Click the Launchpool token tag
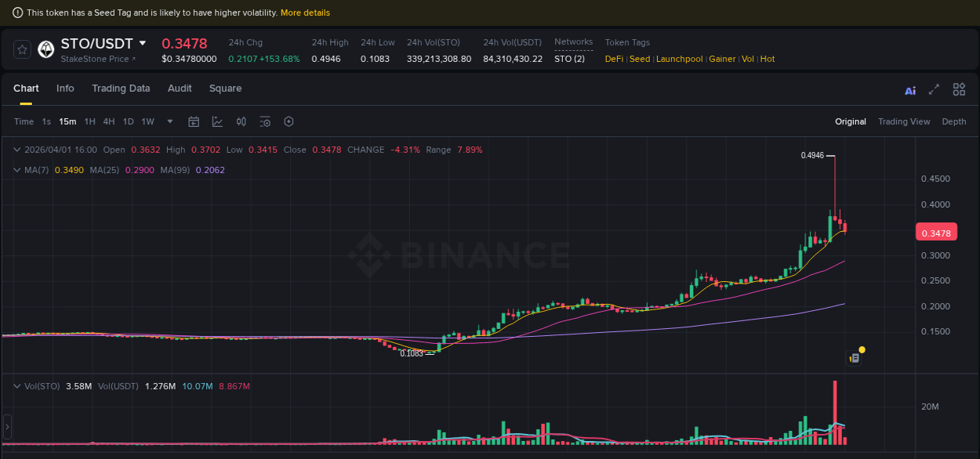This screenshot has height=459, width=980. [679, 59]
